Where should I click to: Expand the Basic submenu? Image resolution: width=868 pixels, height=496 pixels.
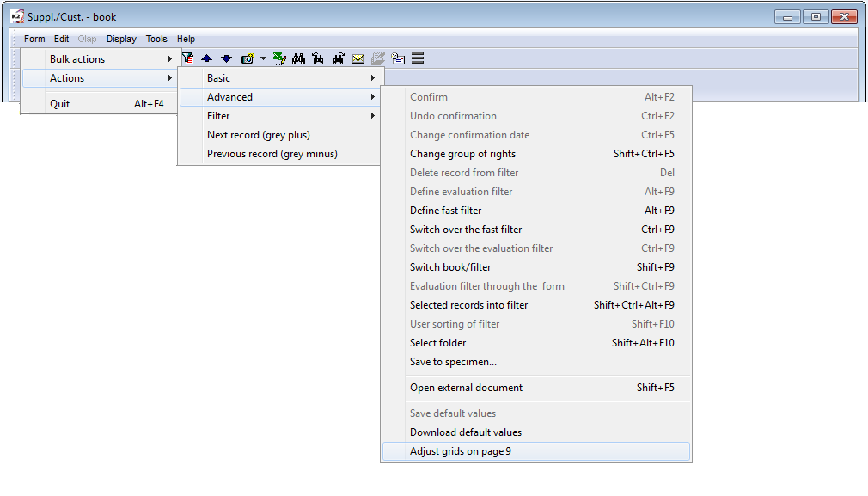(x=279, y=78)
